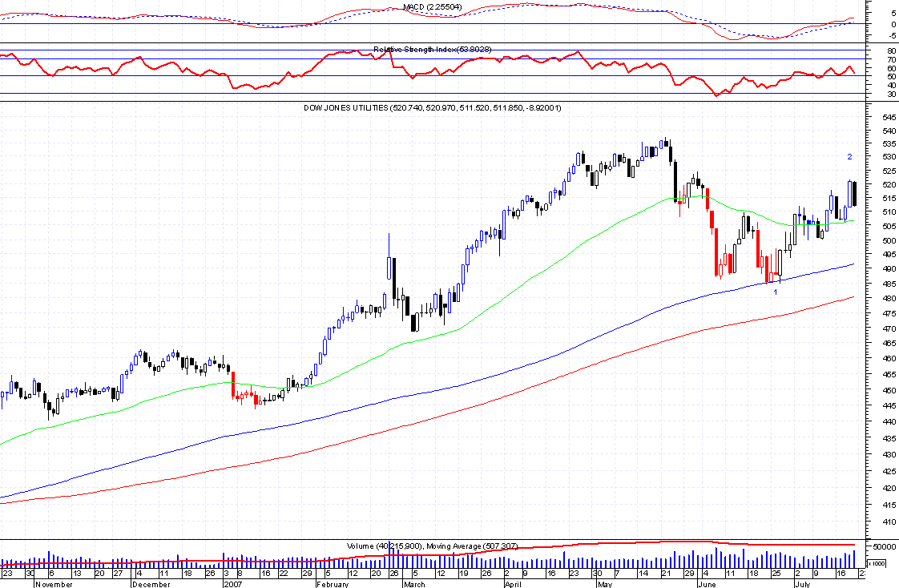Select the April label on the date axis
The width and height of the screenshot is (899, 588).
(513, 584)
